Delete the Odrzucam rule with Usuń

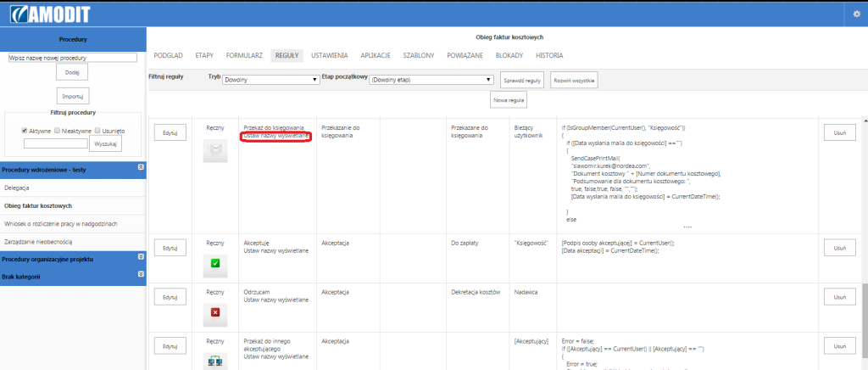click(x=840, y=296)
